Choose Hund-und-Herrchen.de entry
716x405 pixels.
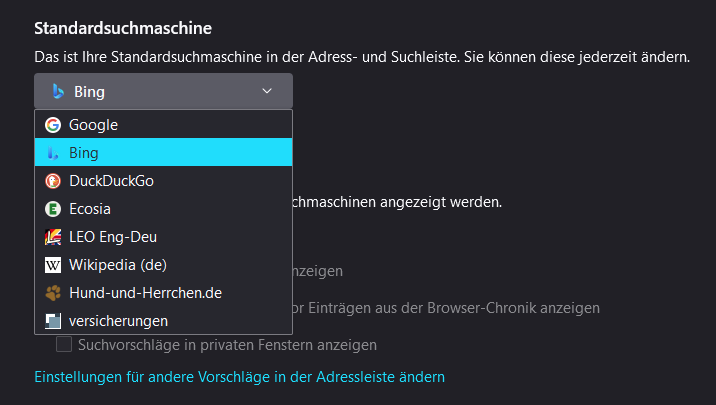point(145,293)
